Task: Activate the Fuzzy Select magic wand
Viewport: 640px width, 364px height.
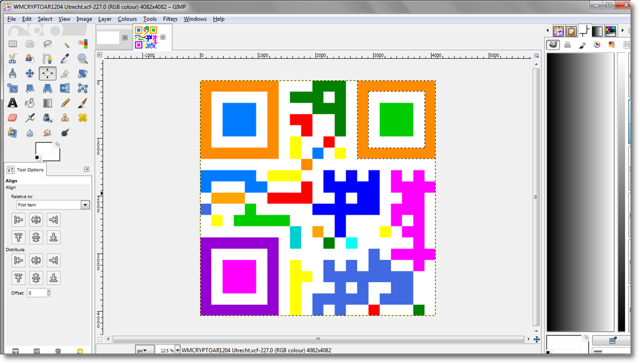Action: pyautogui.click(x=65, y=44)
